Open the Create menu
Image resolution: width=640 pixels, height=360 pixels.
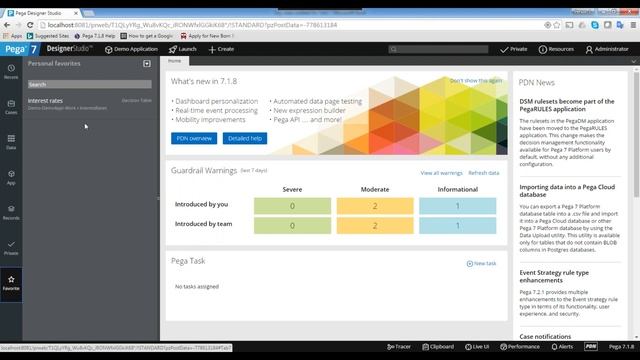[x=221, y=49]
